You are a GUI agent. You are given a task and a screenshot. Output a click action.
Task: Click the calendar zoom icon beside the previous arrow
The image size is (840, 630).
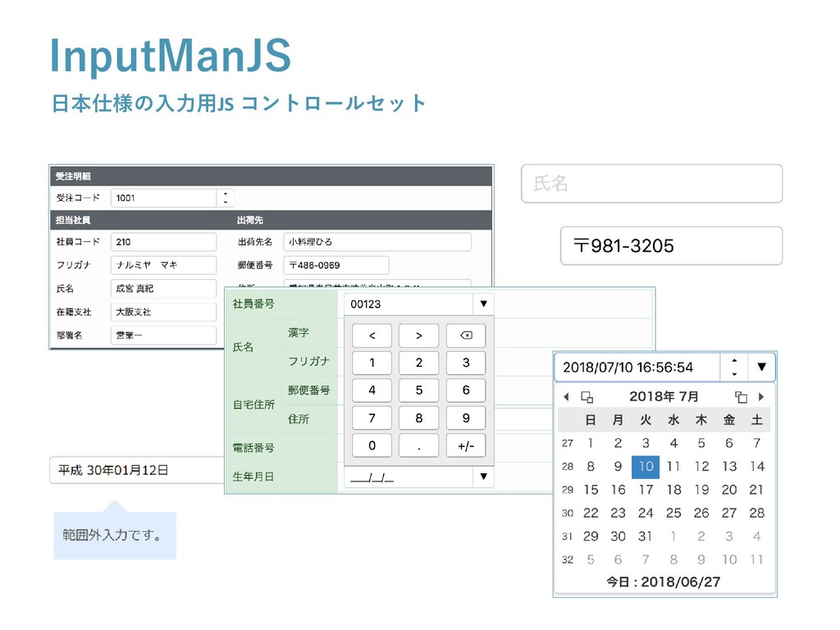click(587, 397)
